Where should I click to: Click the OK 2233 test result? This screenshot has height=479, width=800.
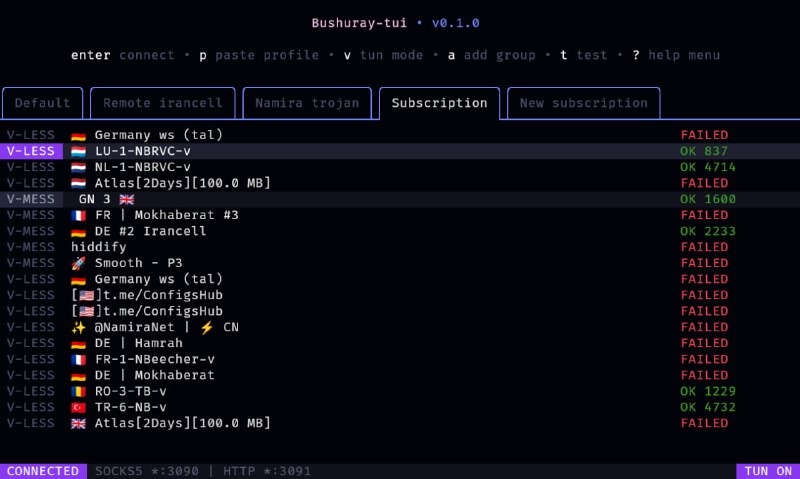tap(708, 231)
